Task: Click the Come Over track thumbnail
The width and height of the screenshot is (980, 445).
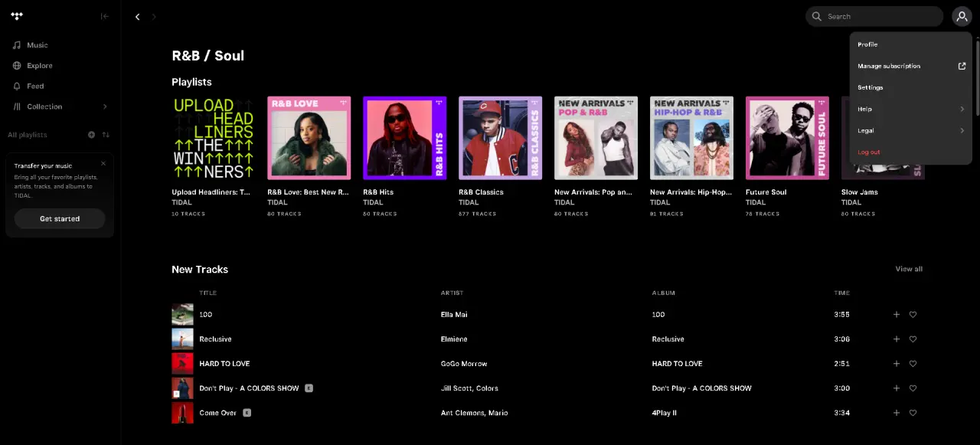Action: coord(182,413)
